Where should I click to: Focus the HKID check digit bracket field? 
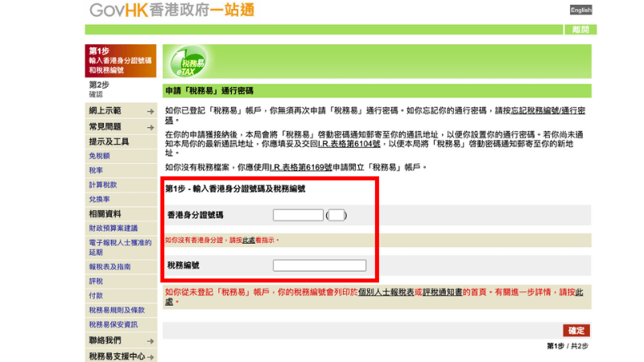(x=336, y=215)
